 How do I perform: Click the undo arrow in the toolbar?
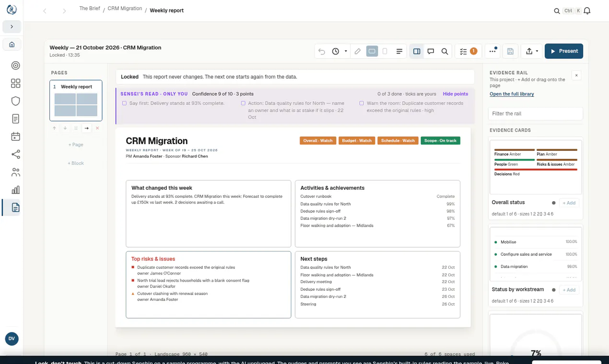tap(322, 51)
